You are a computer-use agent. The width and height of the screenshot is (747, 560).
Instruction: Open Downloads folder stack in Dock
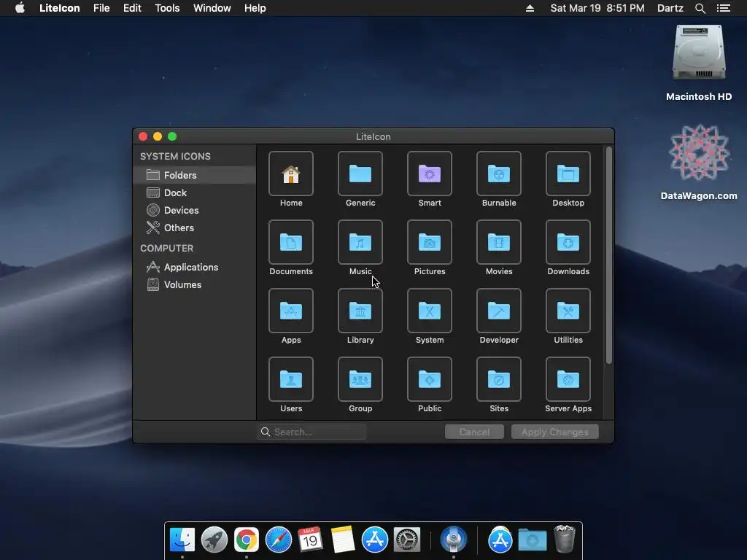[532, 540]
